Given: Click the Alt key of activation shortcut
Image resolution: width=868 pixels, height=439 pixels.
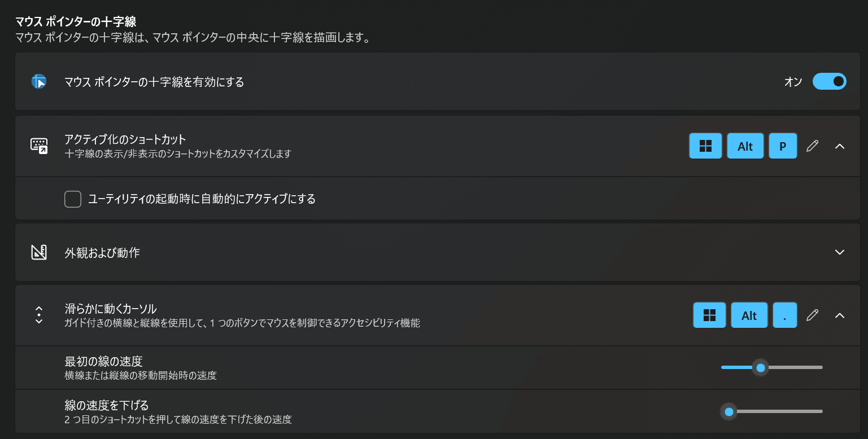Looking at the screenshot, I should pyautogui.click(x=745, y=146).
